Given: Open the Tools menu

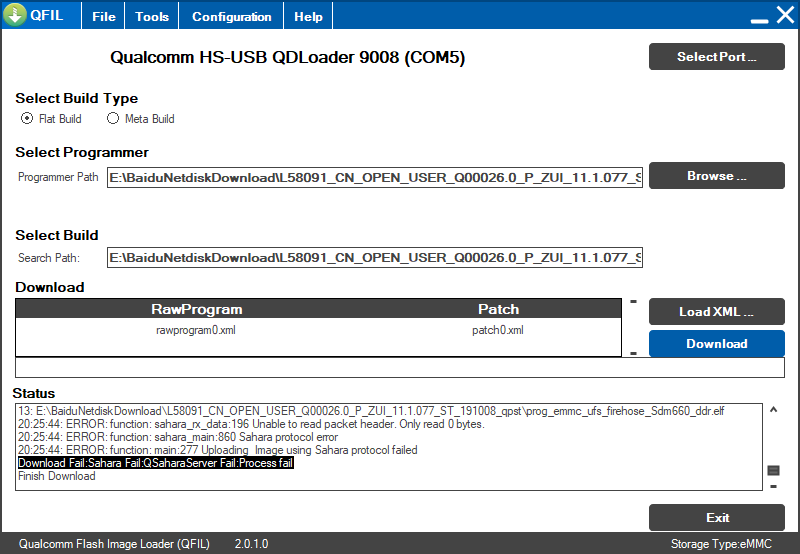Looking at the screenshot, I should point(152,16).
